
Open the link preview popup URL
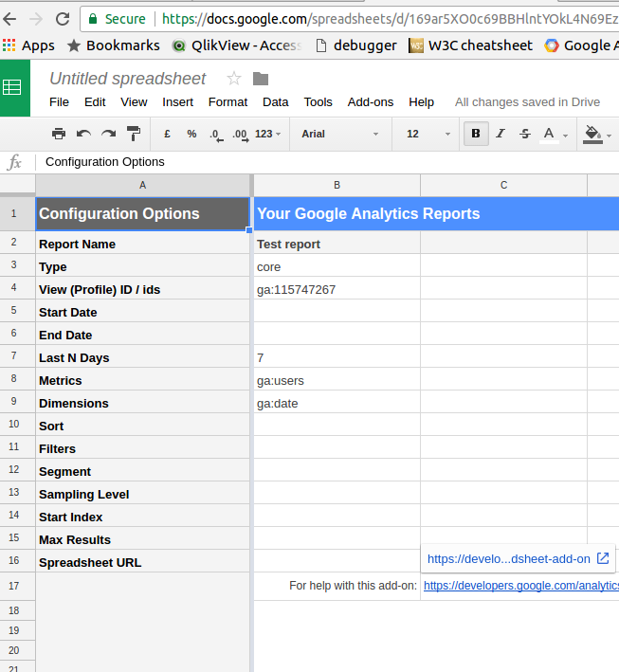(x=509, y=559)
